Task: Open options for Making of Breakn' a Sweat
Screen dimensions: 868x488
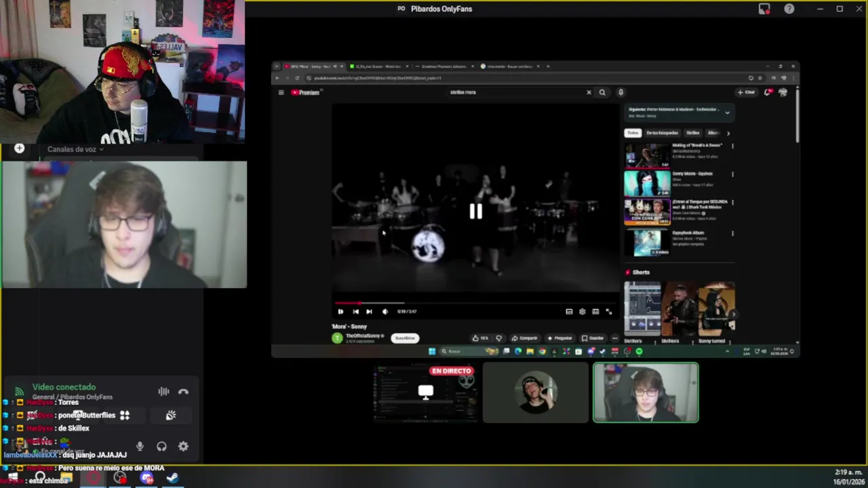Action: coord(732,146)
